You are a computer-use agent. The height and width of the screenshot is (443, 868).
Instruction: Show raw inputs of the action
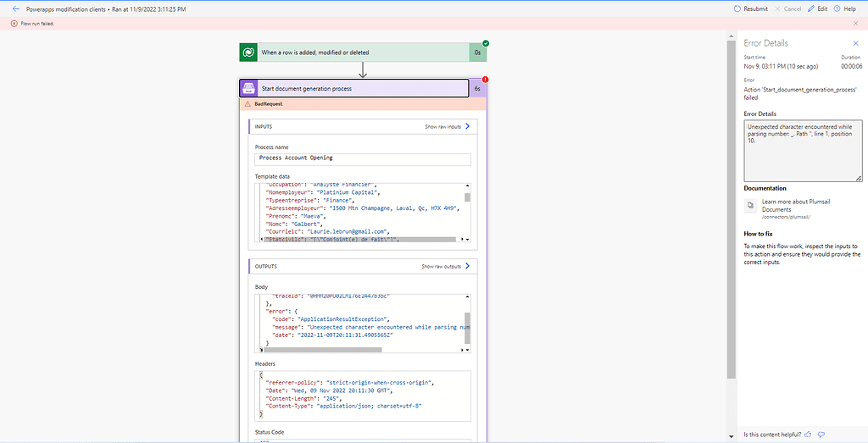pyautogui.click(x=448, y=126)
